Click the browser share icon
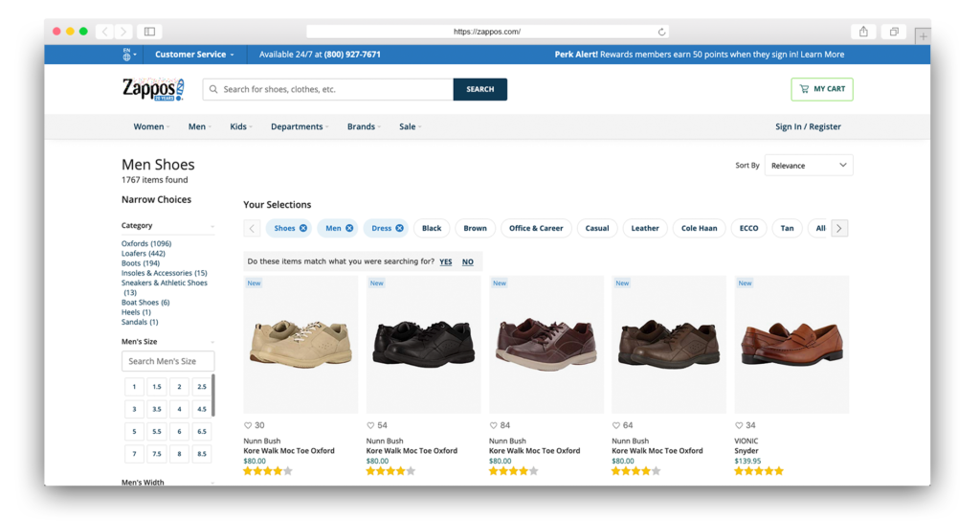This screenshot has width=980, height=521. pos(863,32)
